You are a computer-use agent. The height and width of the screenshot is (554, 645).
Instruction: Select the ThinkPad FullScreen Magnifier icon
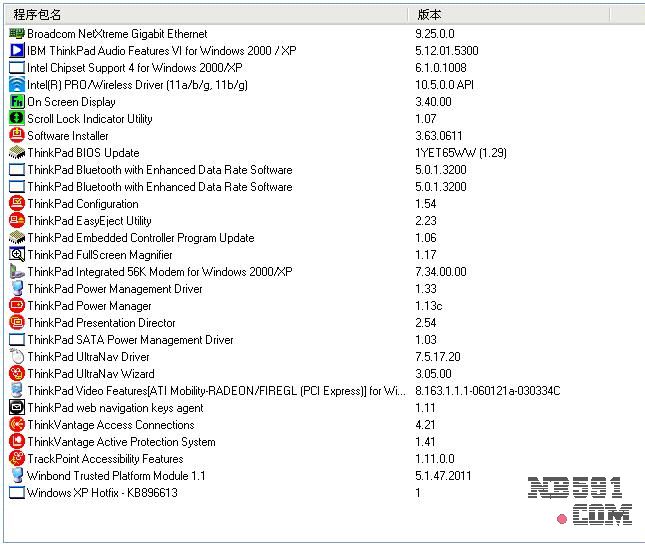coord(17,255)
